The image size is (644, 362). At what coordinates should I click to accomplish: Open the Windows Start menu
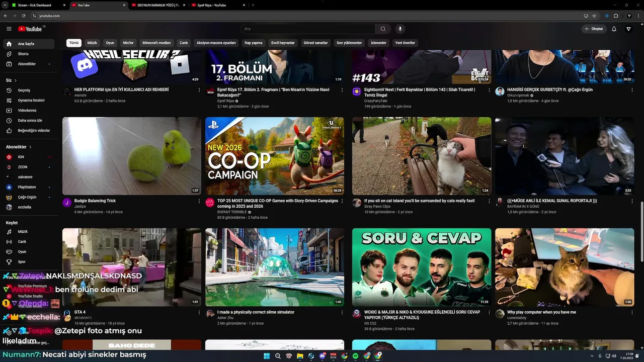point(266,356)
